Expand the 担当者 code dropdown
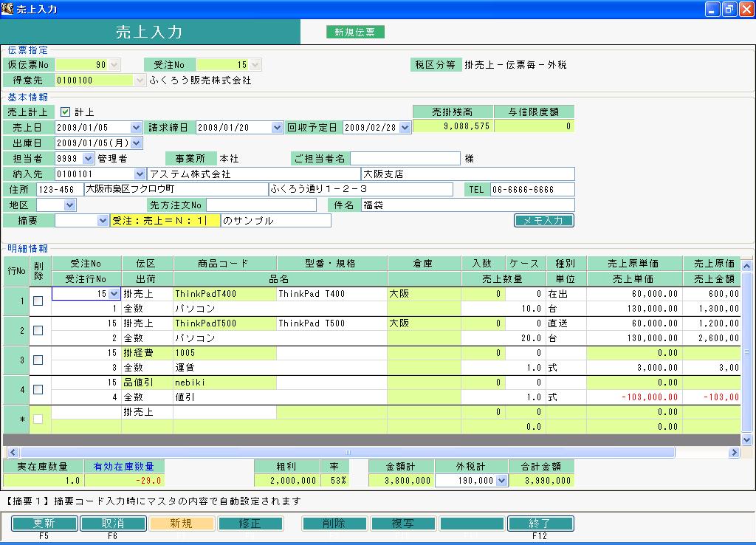 (88, 158)
